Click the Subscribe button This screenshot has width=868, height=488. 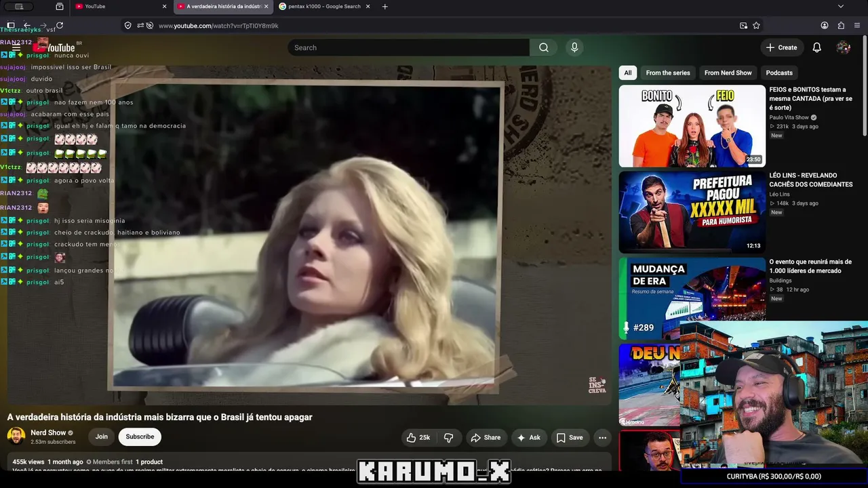140,437
